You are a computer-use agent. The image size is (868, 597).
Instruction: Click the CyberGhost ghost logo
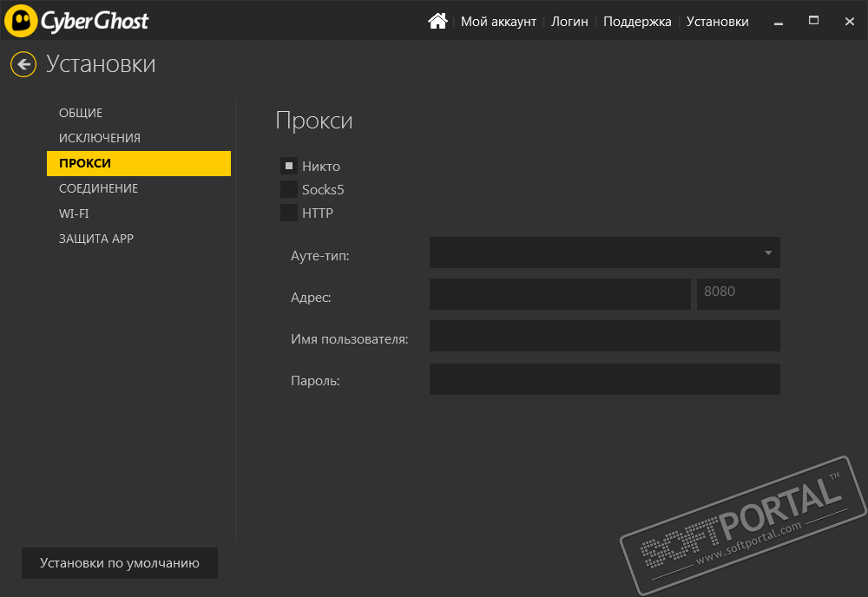(21, 21)
